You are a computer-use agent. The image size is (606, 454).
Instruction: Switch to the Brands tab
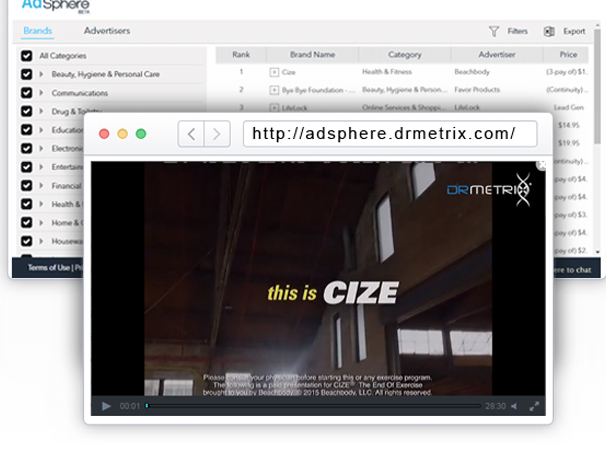point(37,31)
